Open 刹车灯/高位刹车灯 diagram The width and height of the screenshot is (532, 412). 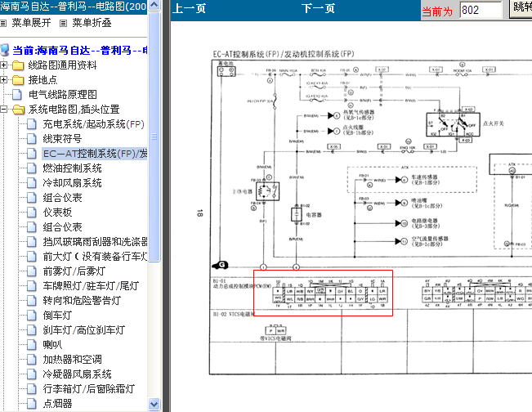[x=84, y=330]
